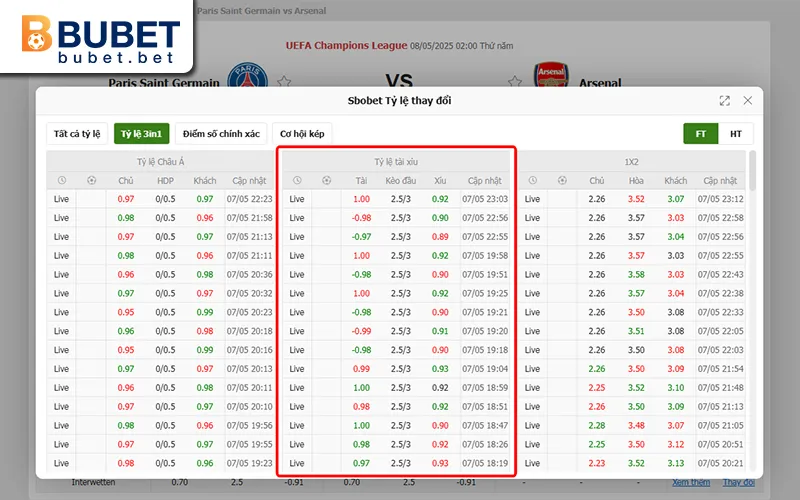Click the HDP column header

pyautogui.click(x=165, y=181)
